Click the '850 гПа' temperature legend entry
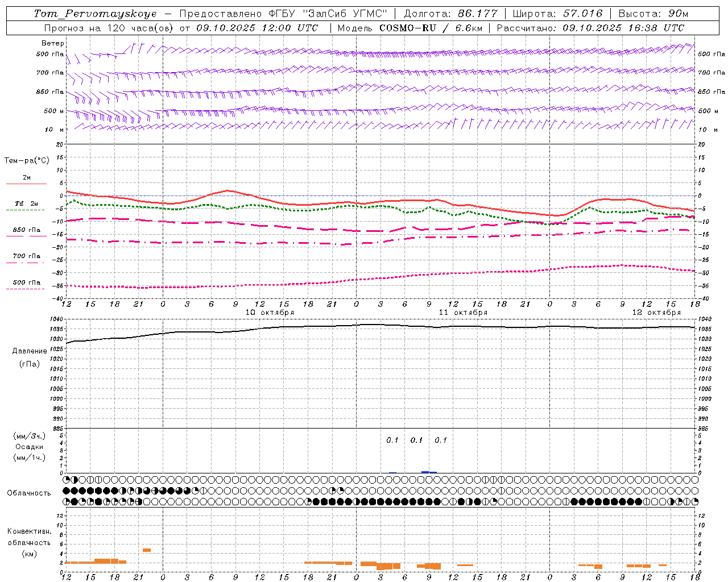Image resolution: width=728 pixels, height=582 pixels. 27,230
